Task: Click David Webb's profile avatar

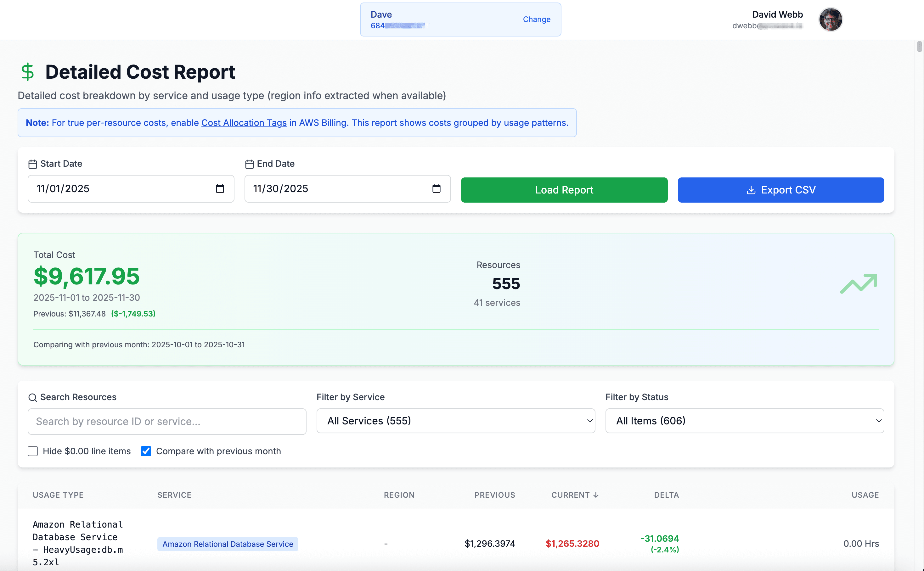Action: tap(830, 19)
